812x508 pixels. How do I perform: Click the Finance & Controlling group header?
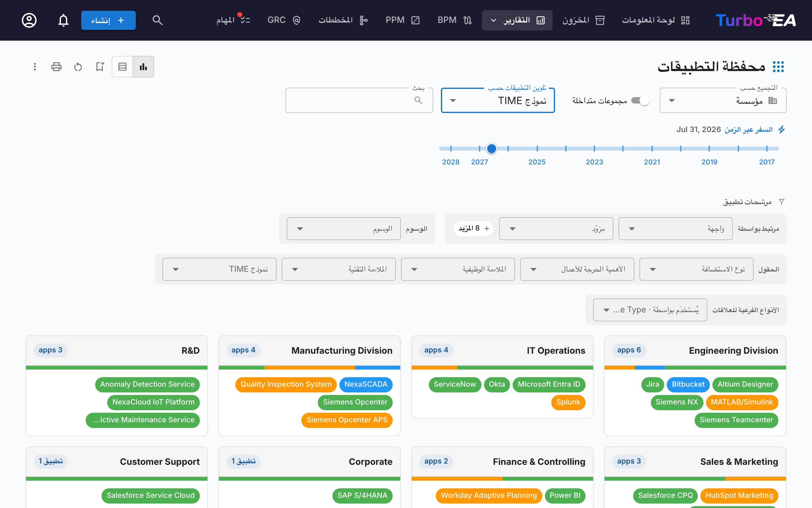click(502, 462)
